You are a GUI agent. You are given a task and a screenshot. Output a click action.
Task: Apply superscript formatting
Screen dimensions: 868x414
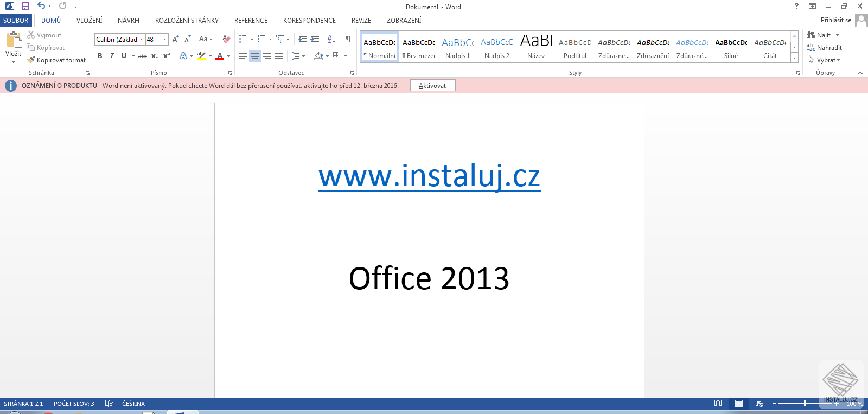pyautogui.click(x=167, y=56)
